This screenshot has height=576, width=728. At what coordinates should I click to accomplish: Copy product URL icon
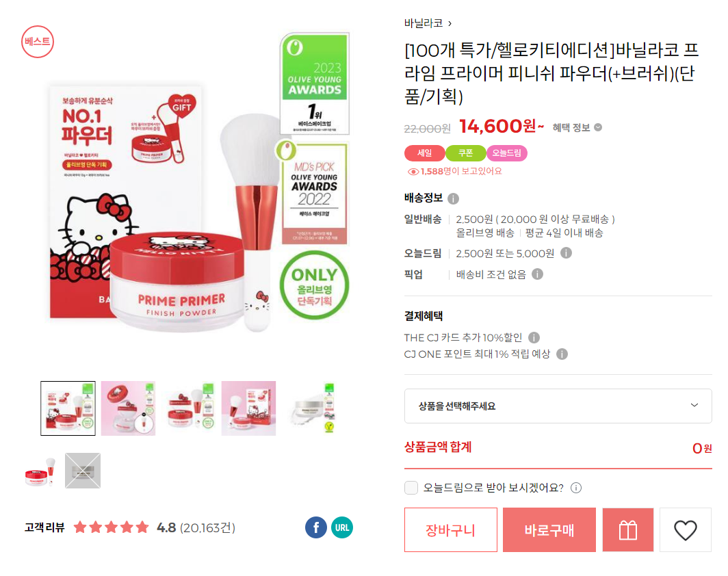pyautogui.click(x=342, y=527)
